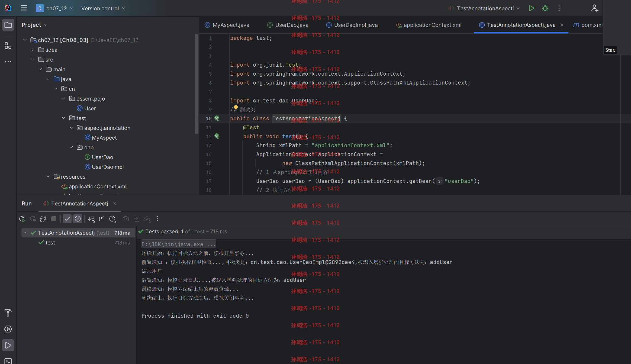Switch to UserDaoImpl.java tab
Image resolution: width=631 pixels, height=364 pixels.
click(x=352, y=25)
